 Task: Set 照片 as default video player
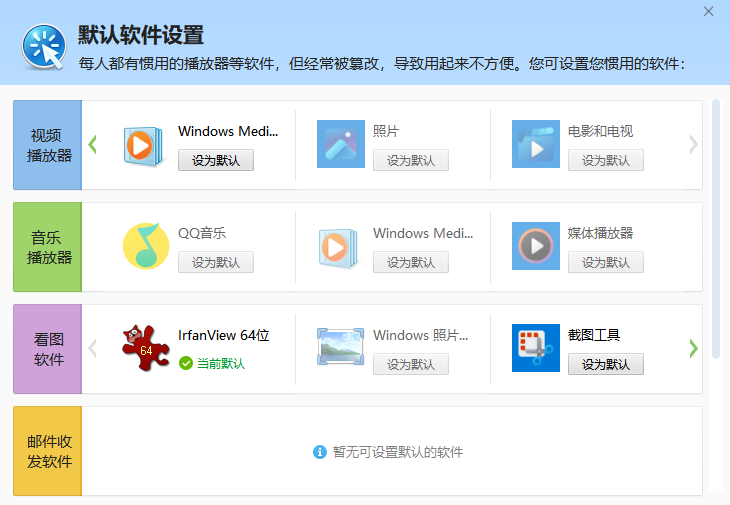pos(411,160)
